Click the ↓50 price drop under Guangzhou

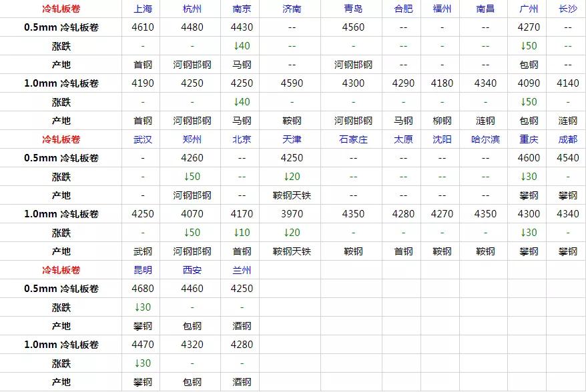click(529, 46)
